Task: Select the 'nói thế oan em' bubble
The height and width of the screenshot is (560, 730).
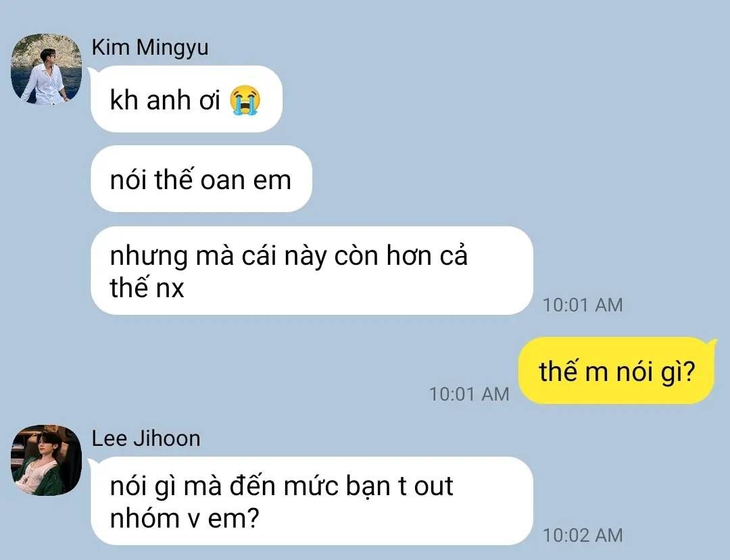Action: pyautogui.click(x=201, y=179)
